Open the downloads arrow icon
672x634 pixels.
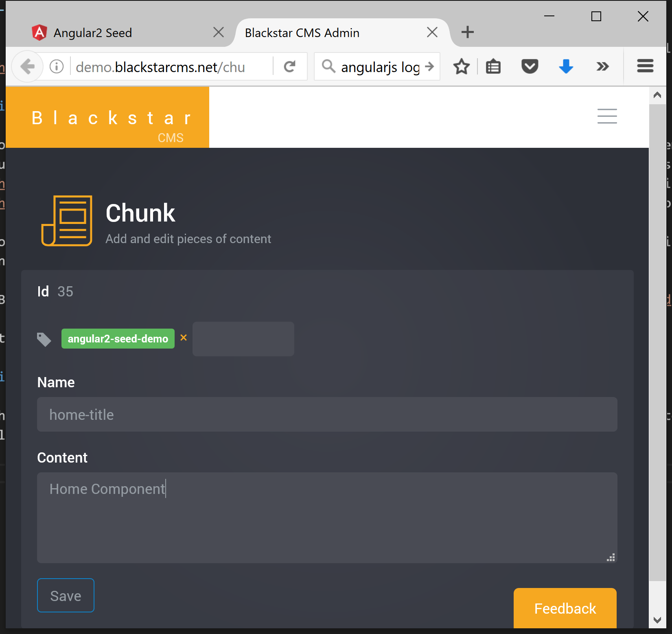point(566,66)
